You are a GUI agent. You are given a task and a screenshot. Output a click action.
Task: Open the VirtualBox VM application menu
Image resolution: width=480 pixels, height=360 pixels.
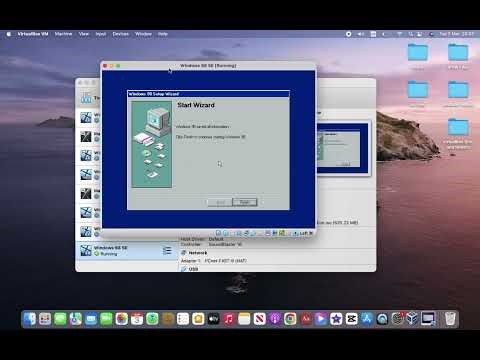point(33,34)
